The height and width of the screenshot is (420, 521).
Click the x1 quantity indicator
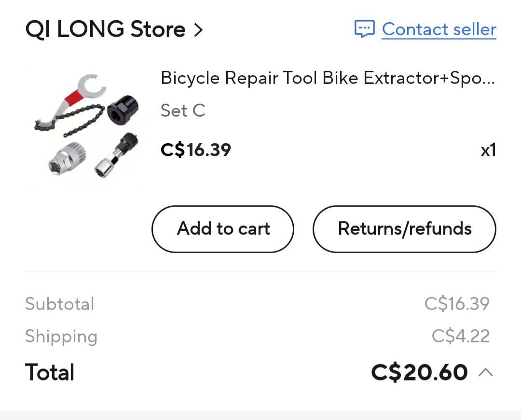point(488,150)
